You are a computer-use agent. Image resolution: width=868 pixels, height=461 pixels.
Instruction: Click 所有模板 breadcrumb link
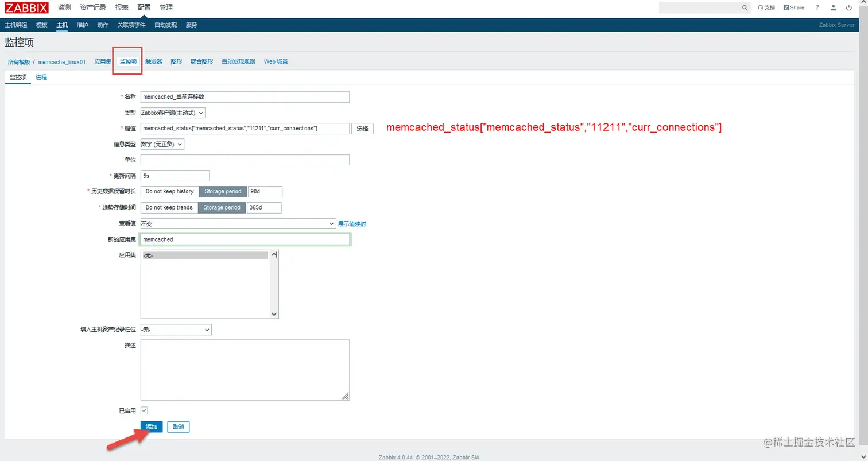tap(19, 62)
